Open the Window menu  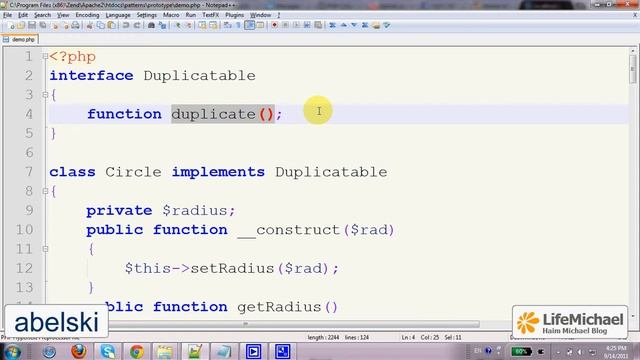[x=260, y=15]
